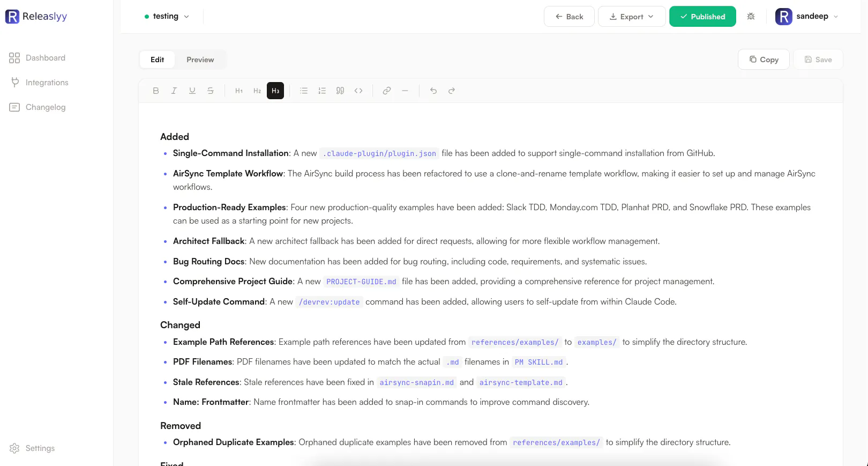Open the testing project dropdown

(167, 16)
